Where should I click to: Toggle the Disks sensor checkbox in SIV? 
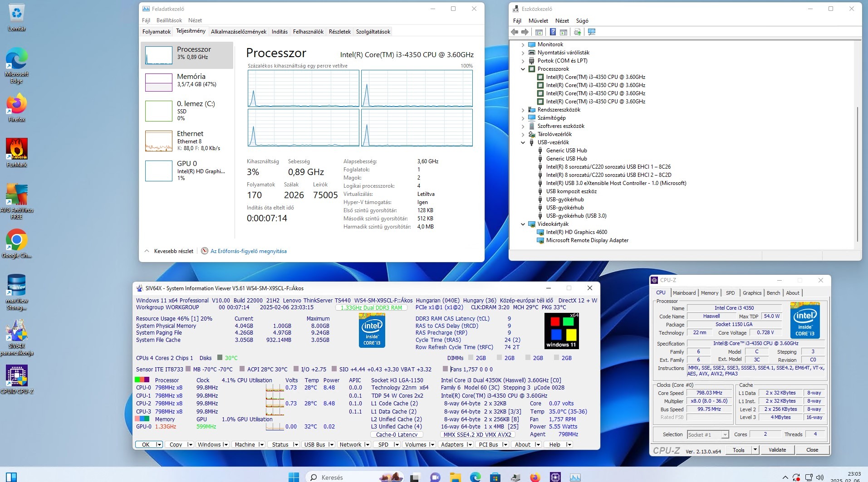tap(220, 358)
